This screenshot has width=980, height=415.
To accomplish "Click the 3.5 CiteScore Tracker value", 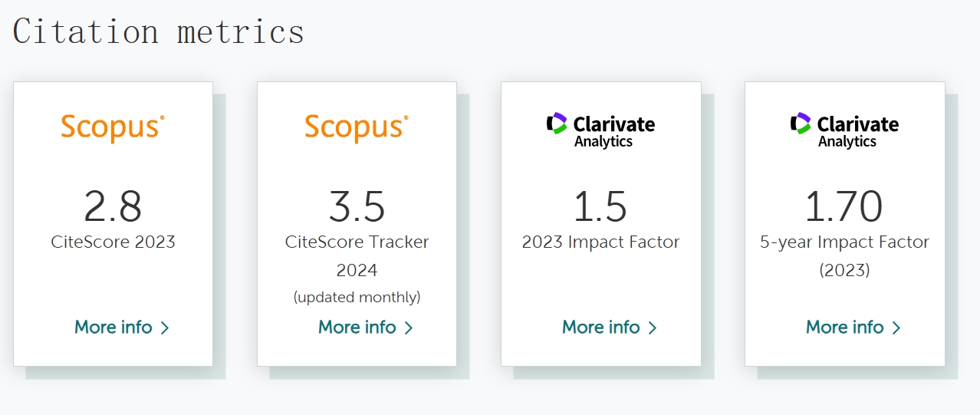I will coord(357,206).
